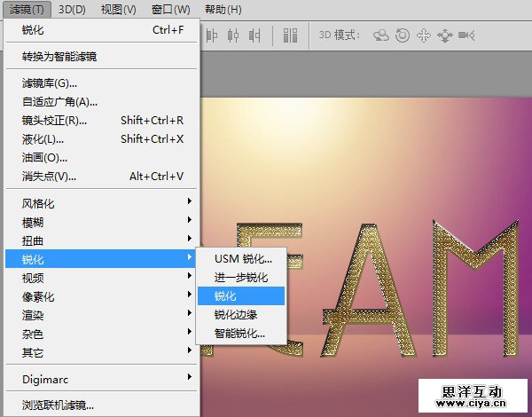The image size is (532, 417).
Task: Click the 3D rotate object icon
Action: (381, 35)
